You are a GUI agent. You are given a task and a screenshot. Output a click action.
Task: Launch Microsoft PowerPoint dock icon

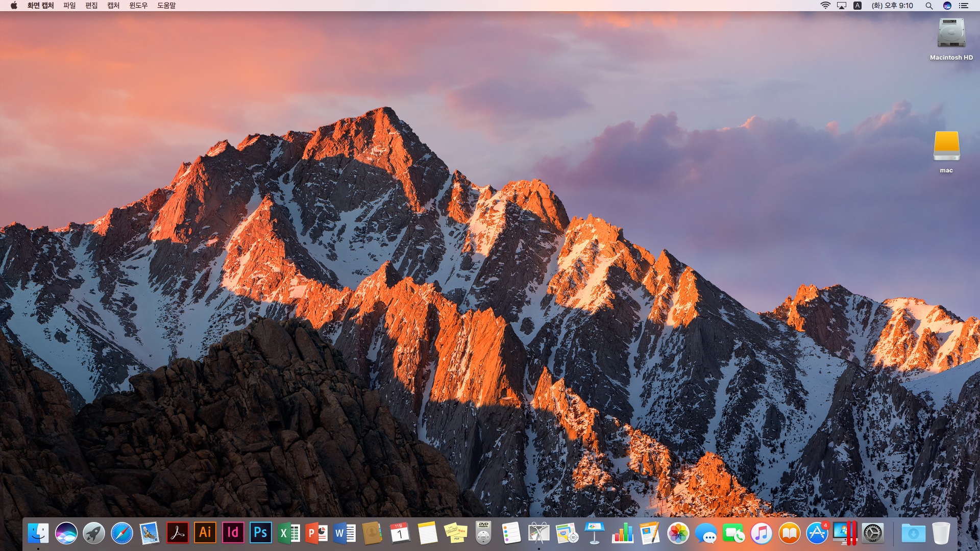tap(316, 534)
